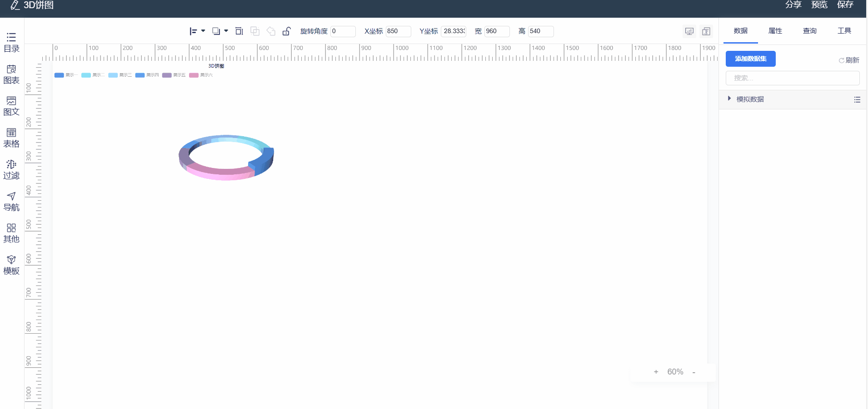Open the 过滤 (filter) sidebar panel
This screenshot has width=868, height=409.
(11, 170)
